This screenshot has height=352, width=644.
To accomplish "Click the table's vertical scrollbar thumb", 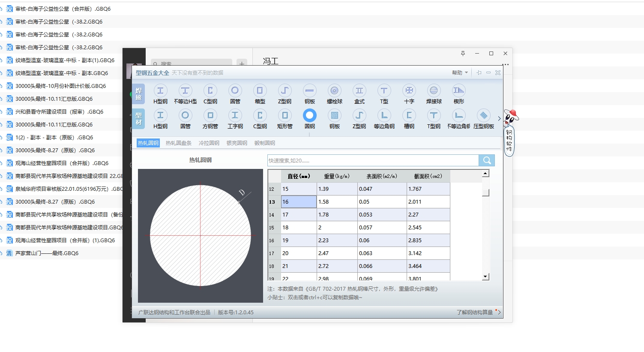I will tap(485, 193).
